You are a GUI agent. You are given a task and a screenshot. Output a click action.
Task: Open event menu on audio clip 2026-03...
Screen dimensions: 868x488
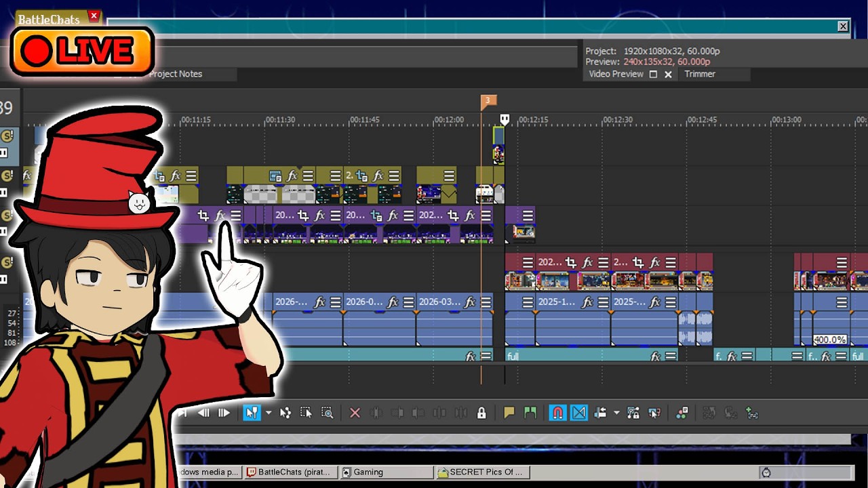(486, 302)
